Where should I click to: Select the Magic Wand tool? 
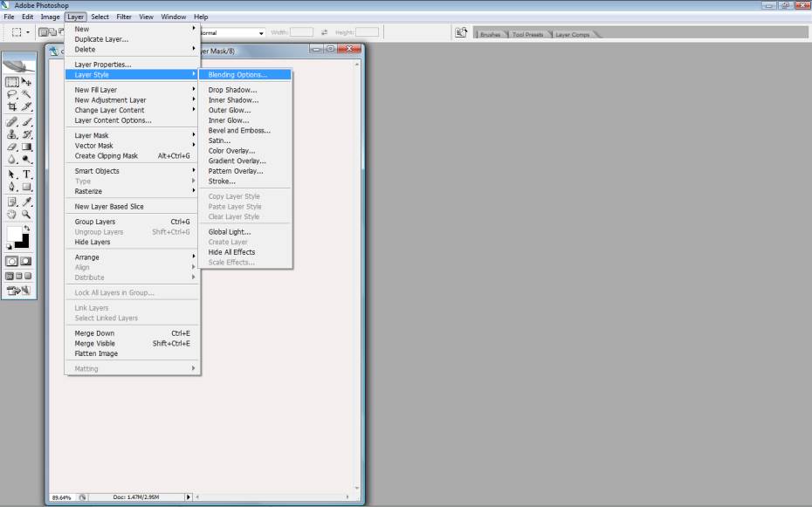coord(26,94)
